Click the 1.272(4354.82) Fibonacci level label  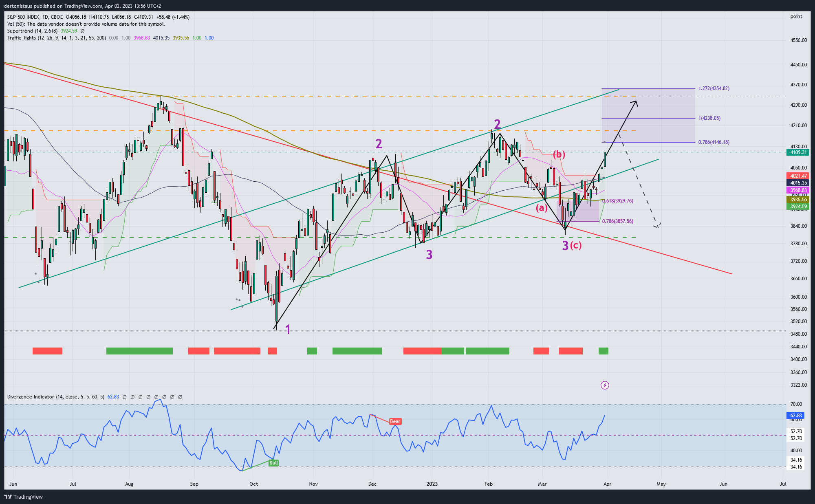pyautogui.click(x=714, y=88)
